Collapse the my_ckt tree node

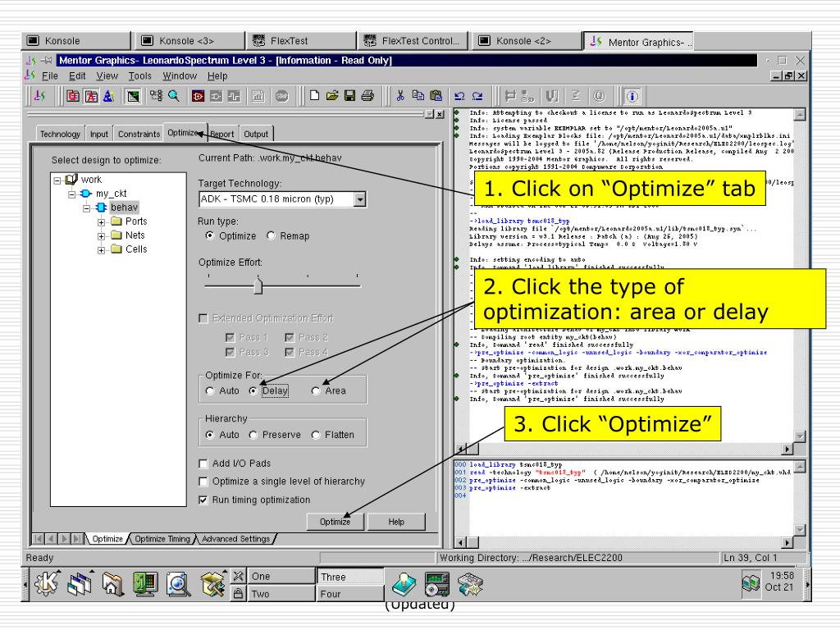(x=72, y=194)
